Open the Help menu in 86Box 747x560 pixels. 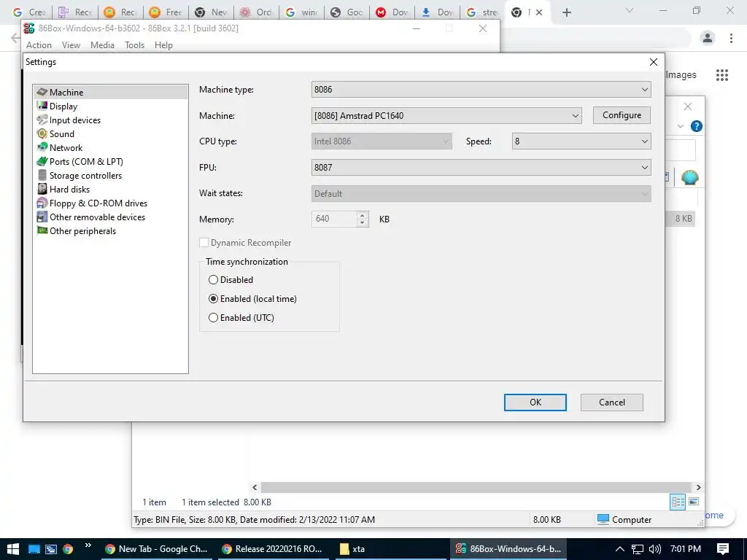[x=163, y=45]
